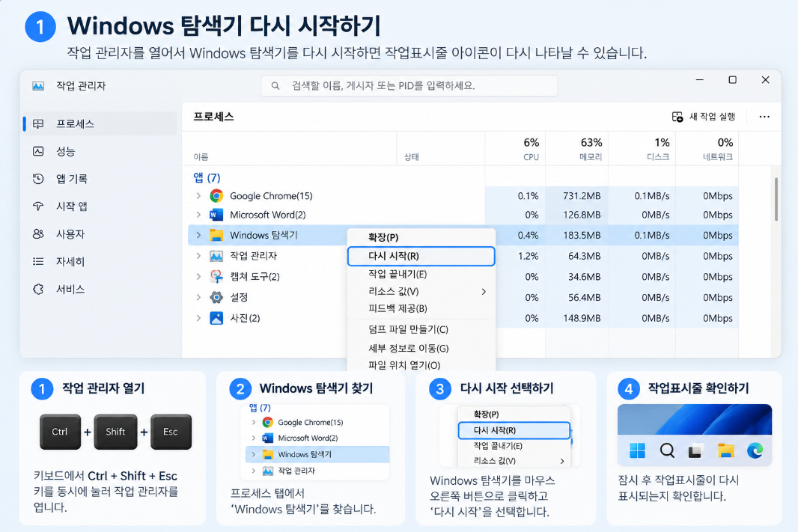Click the 새 작업 실행 run new task button

tap(704, 117)
